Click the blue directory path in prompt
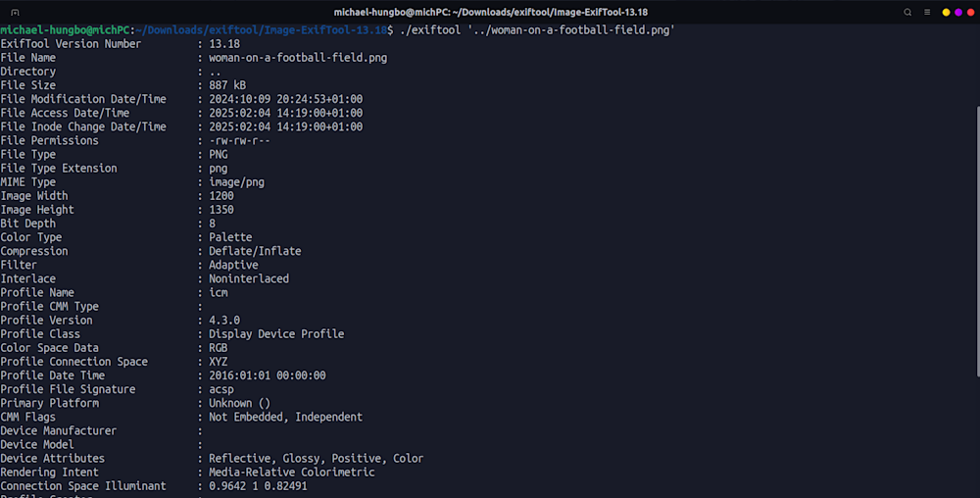980x498 pixels. click(262, 30)
